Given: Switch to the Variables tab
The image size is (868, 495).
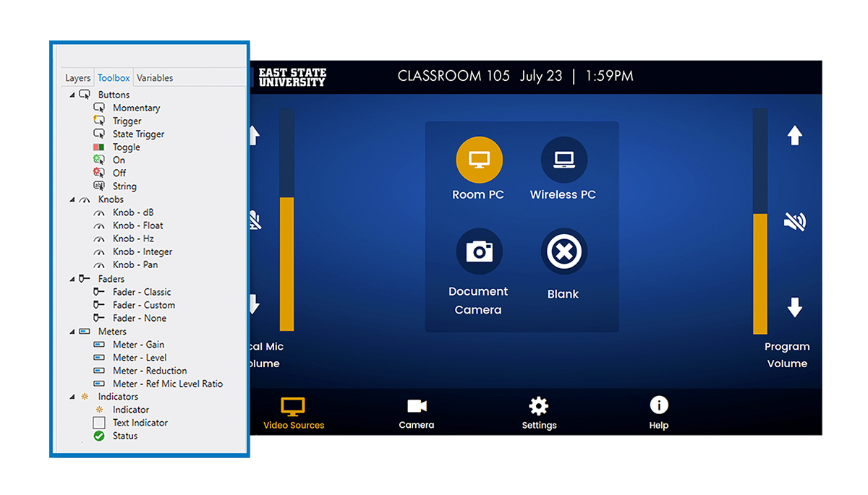Looking at the screenshot, I should [155, 78].
